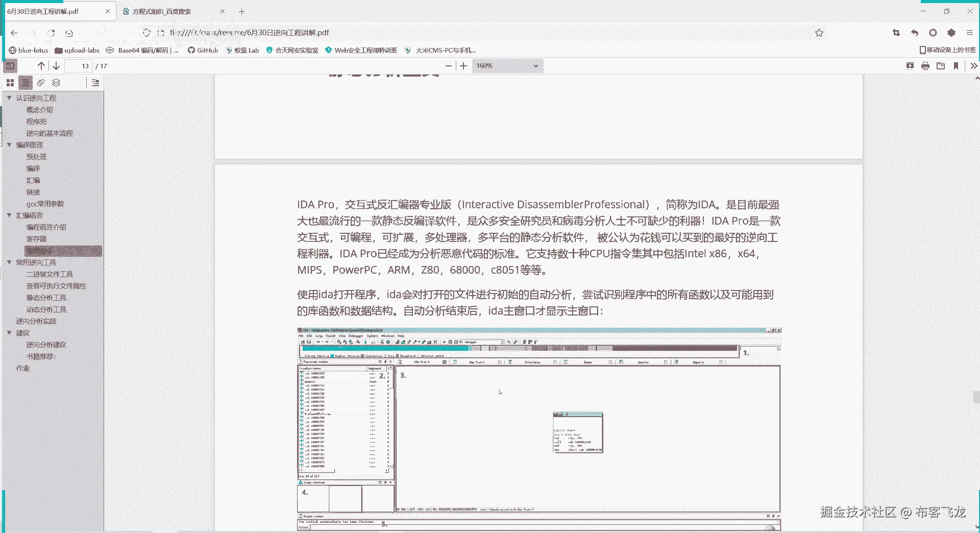Image resolution: width=980 pixels, height=533 pixels.
Task: Print the PDF document
Action: point(925,66)
